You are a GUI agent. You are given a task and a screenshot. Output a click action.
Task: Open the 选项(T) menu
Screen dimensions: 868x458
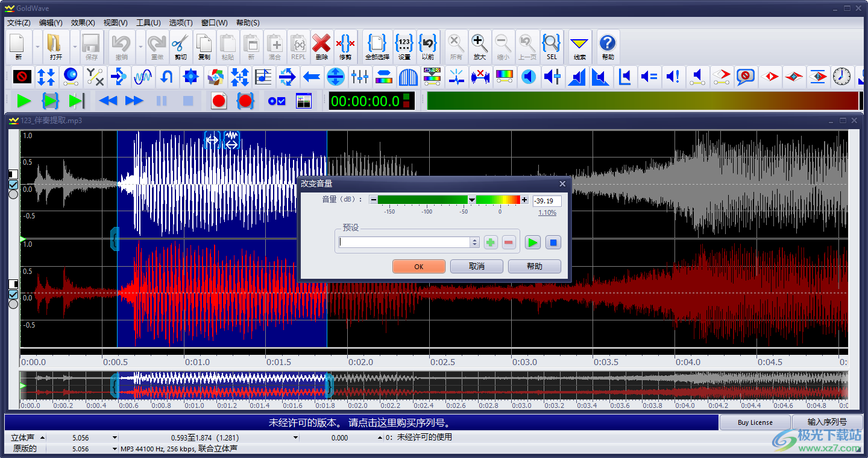coord(180,22)
